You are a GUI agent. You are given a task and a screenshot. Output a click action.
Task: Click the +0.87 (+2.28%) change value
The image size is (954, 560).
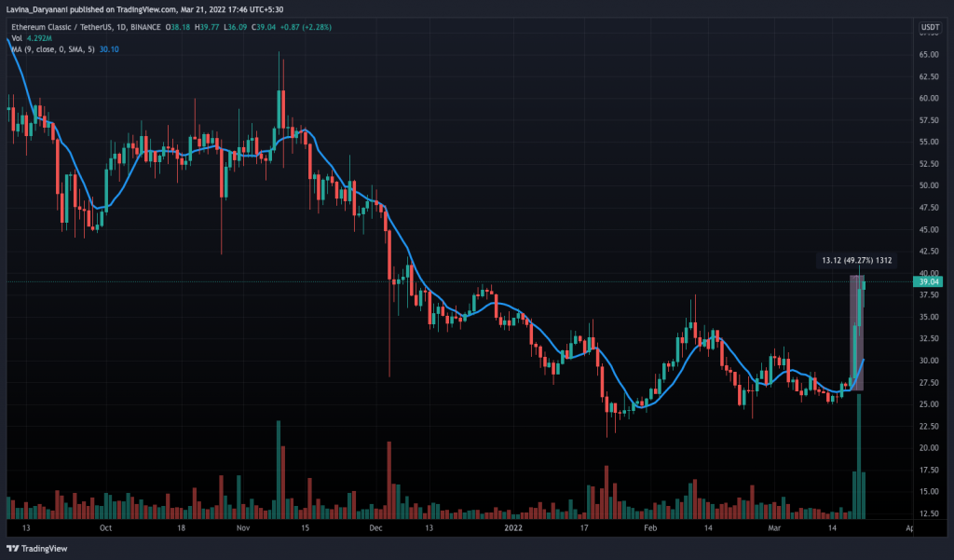tap(306, 27)
